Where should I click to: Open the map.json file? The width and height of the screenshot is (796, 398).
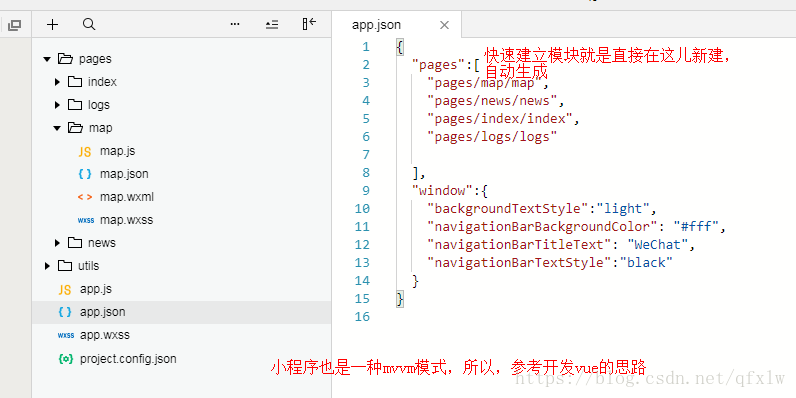124,174
